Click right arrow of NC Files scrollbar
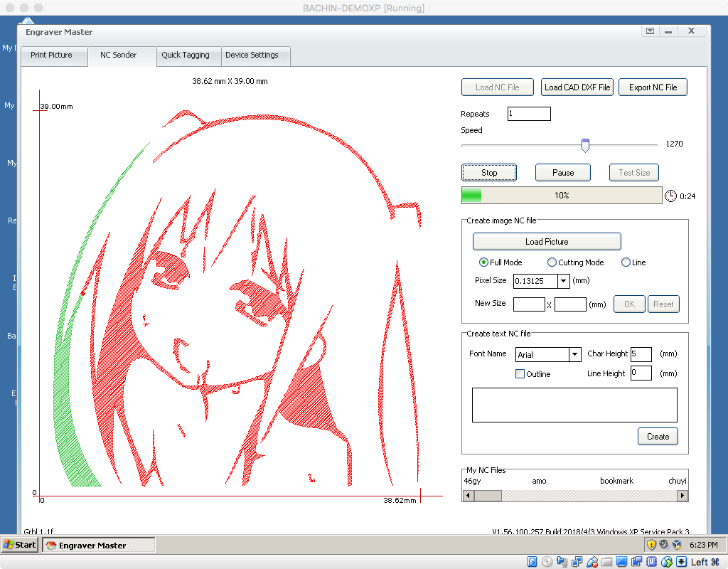 coord(682,496)
